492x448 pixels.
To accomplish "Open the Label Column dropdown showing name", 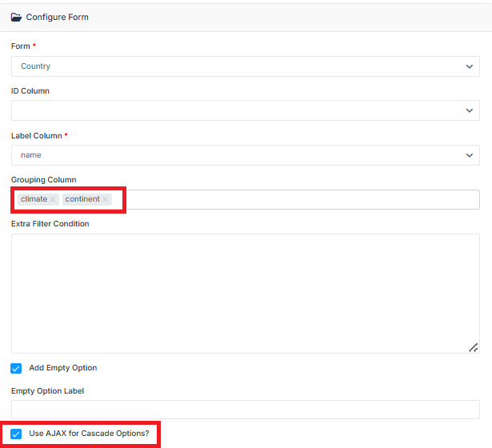I will tap(246, 155).
